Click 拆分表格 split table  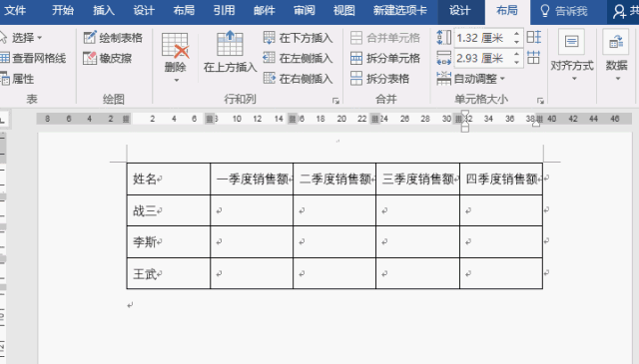coord(379,79)
